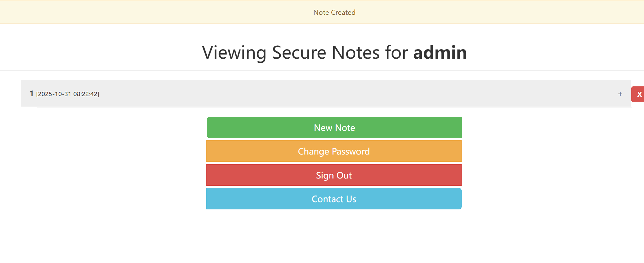Delete note 1 using the red X
The height and width of the screenshot is (263, 644).
(639, 94)
